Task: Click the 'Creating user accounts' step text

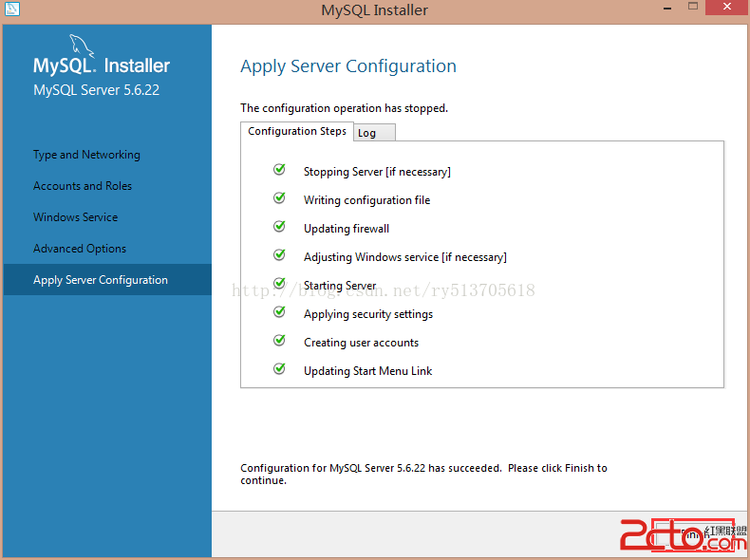Action: click(361, 343)
